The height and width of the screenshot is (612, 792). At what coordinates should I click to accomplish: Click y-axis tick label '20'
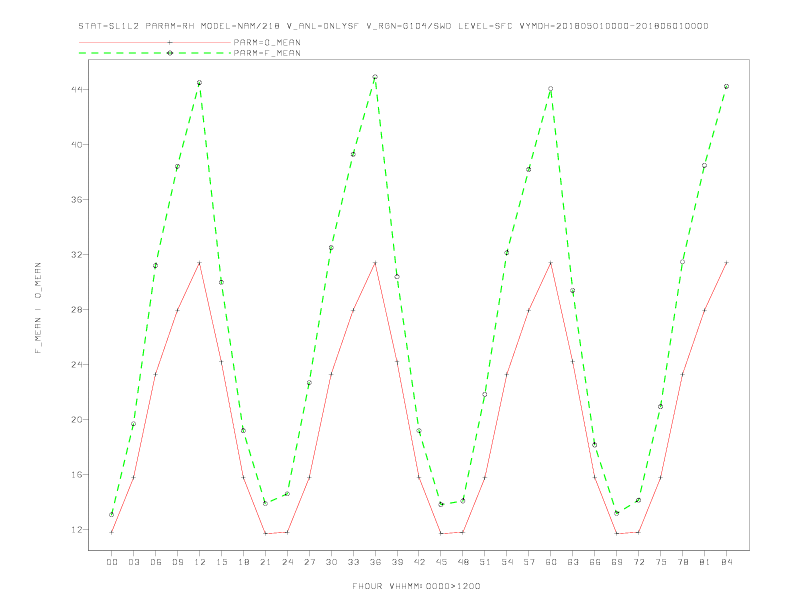click(77, 420)
